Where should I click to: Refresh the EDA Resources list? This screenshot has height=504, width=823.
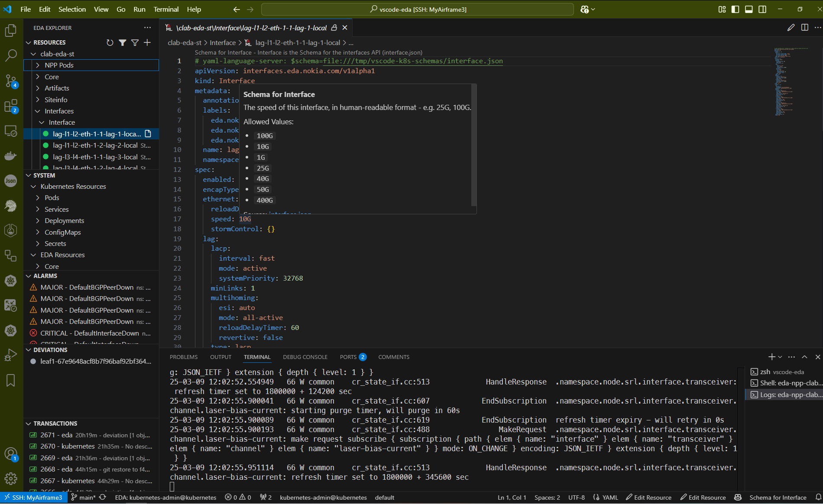pyautogui.click(x=110, y=42)
